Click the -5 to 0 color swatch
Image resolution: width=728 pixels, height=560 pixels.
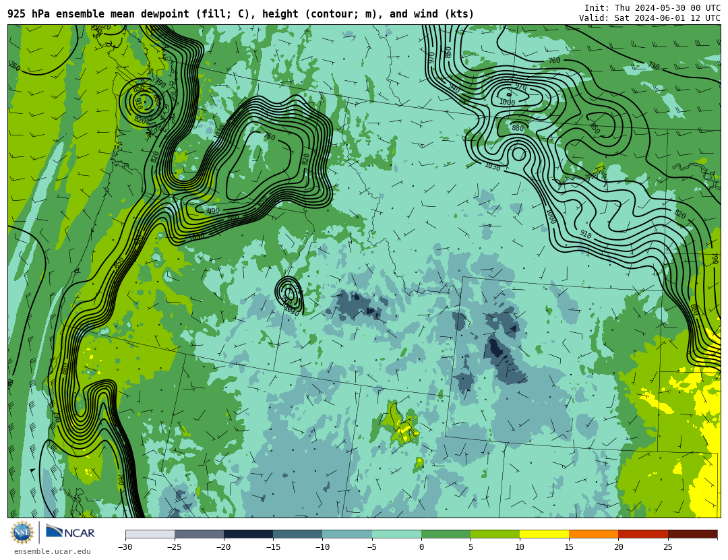[396, 534]
